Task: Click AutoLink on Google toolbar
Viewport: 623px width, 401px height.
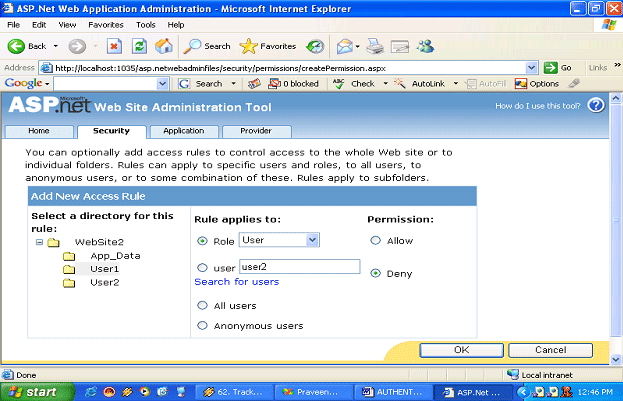Action: [x=420, y=84]
